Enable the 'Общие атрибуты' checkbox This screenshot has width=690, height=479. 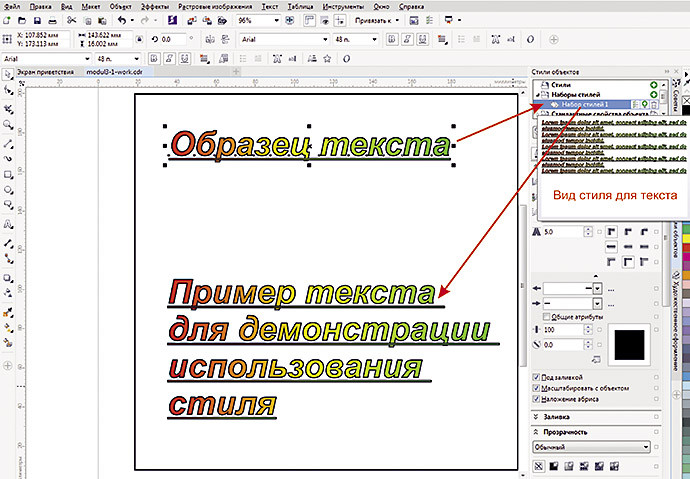click(545, 315)
